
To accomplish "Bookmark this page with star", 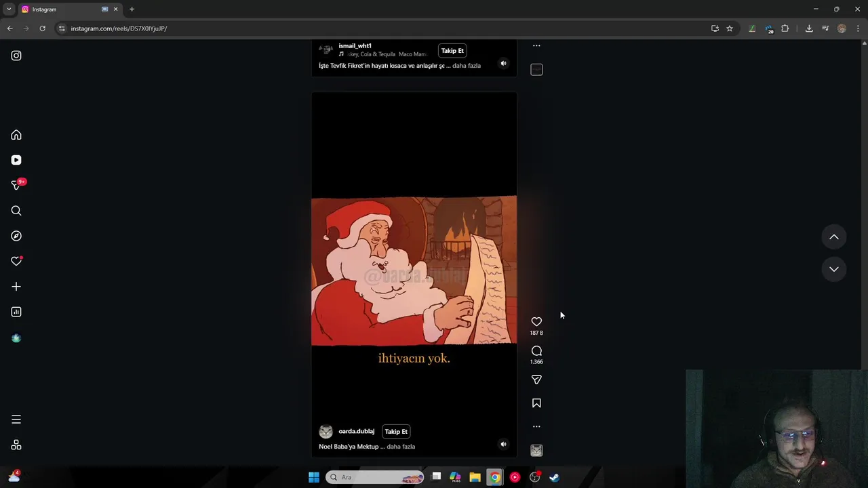I will pos(730,28).
